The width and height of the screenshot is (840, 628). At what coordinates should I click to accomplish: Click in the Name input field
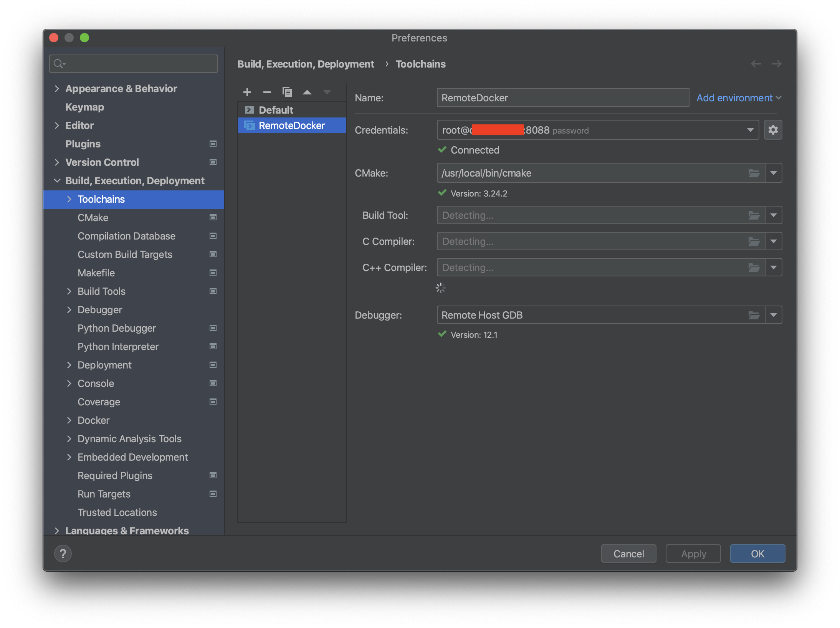point(564,97)
